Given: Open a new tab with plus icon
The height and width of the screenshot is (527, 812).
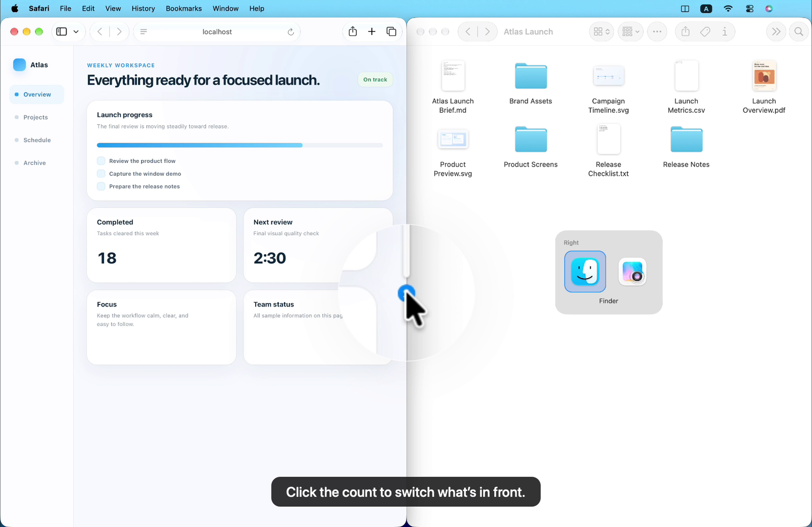Looking at the screenshot, I should tap(372, 31).
